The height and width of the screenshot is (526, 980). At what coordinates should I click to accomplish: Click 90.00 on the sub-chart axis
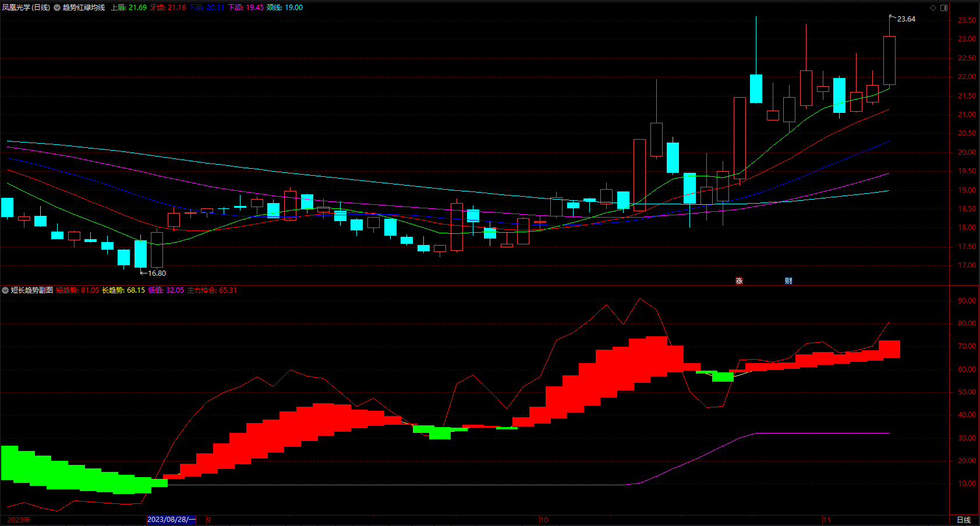tap(967, 301)
